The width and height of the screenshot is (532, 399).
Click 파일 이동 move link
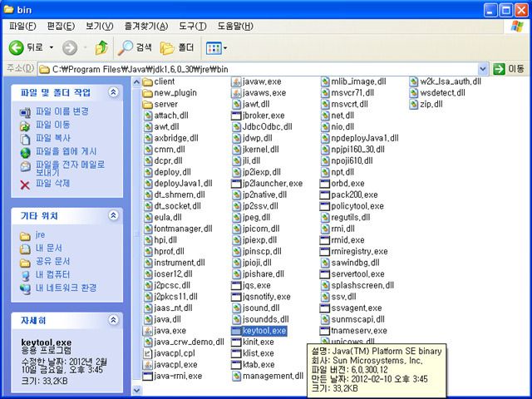point(52,125)
